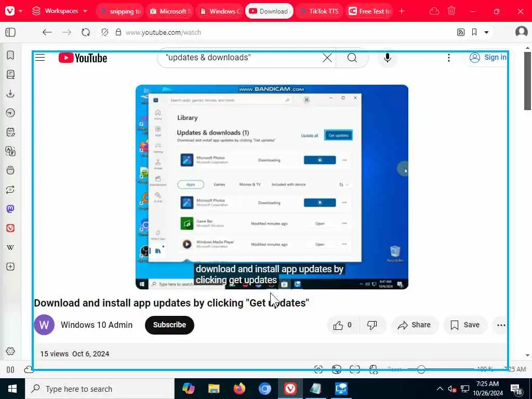Click the Sign in button

(487, 57)
